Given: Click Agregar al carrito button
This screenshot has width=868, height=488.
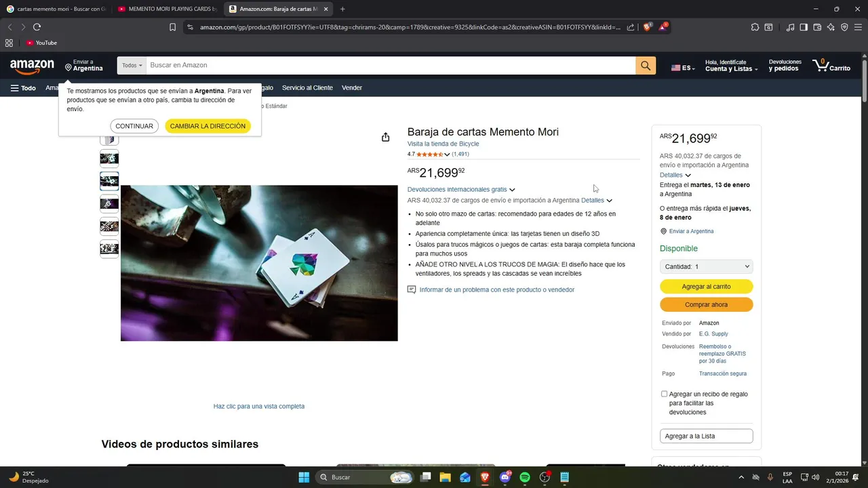Looking at the screenshot, I should (x=706, y=287).
